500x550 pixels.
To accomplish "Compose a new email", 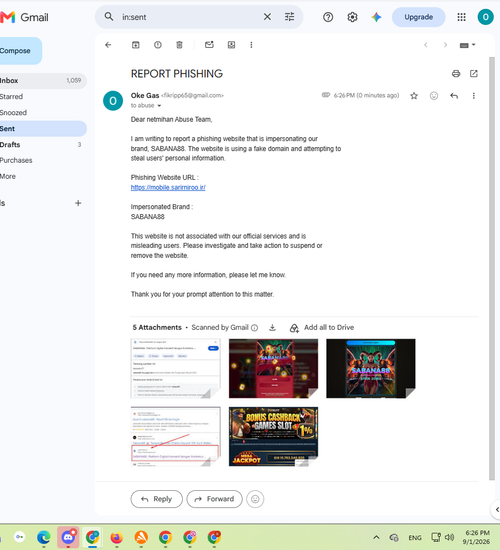I will [20, 51].
